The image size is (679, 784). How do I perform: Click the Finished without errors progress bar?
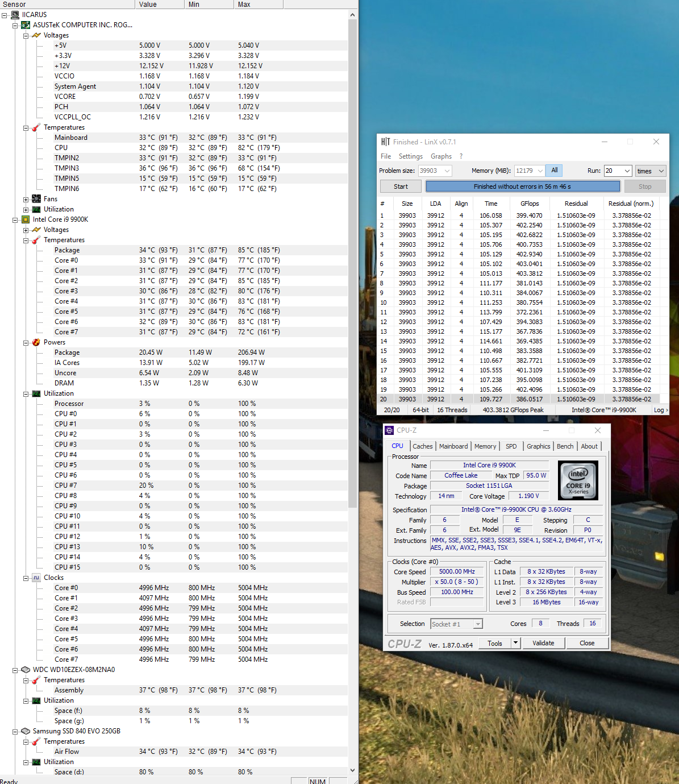pyautogui.click(x=523, y=186)
